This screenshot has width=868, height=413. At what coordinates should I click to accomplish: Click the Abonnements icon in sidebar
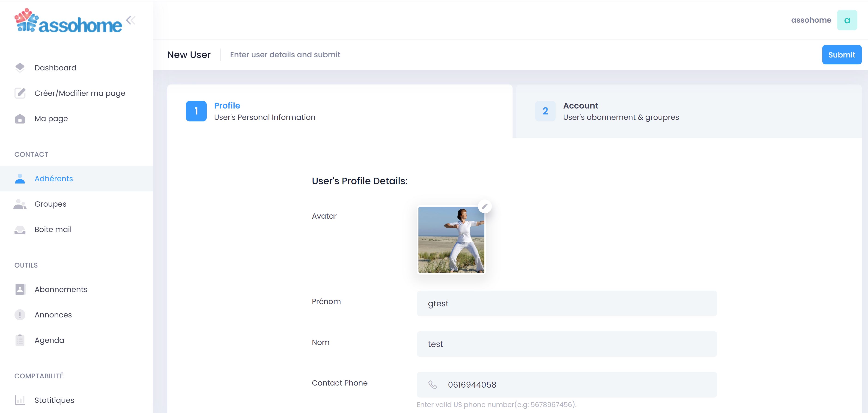(20, 289)
